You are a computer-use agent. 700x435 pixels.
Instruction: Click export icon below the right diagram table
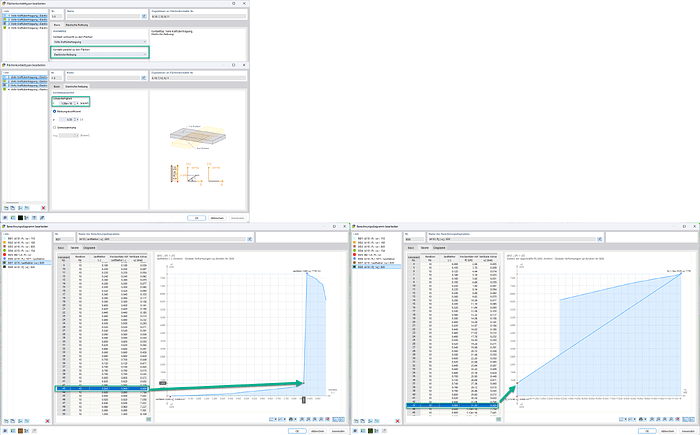pyautogui.click(x=498, y=419)
